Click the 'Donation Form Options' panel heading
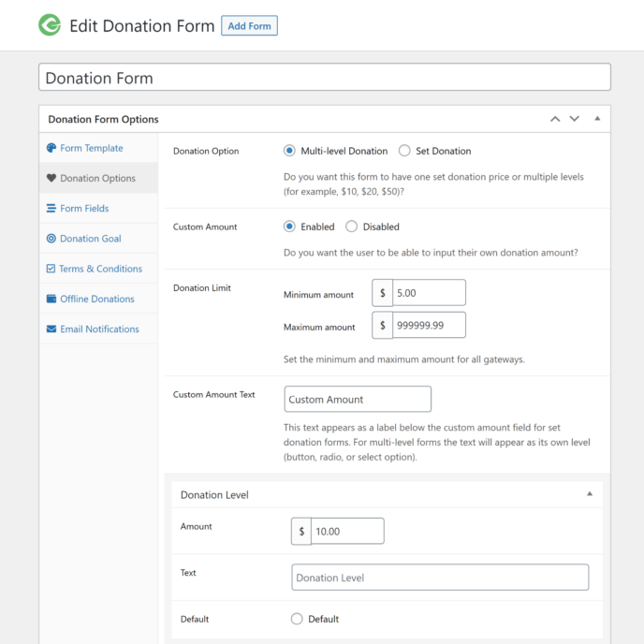 (x=103, y=119)
